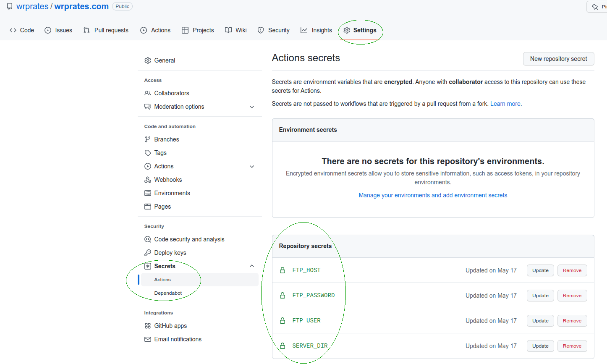Select Dependabot under Secrets
Screen dimensions: 607x364
click(168, 293)
